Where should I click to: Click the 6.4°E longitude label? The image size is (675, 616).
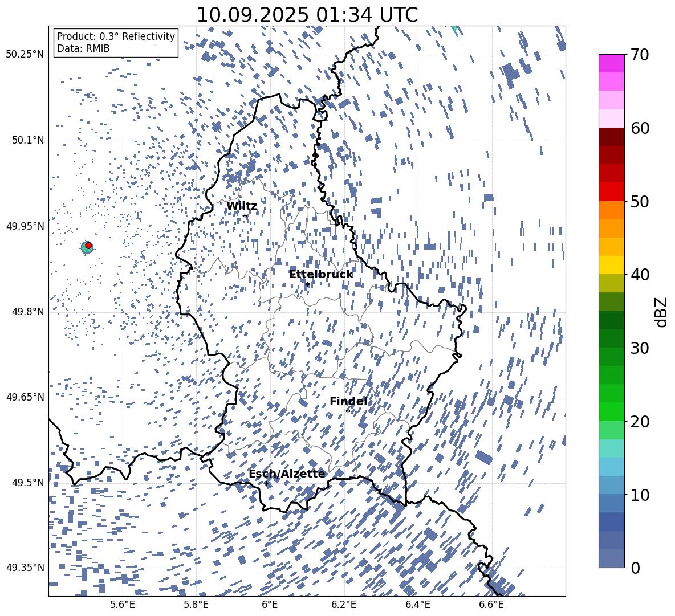click(417, 605)
